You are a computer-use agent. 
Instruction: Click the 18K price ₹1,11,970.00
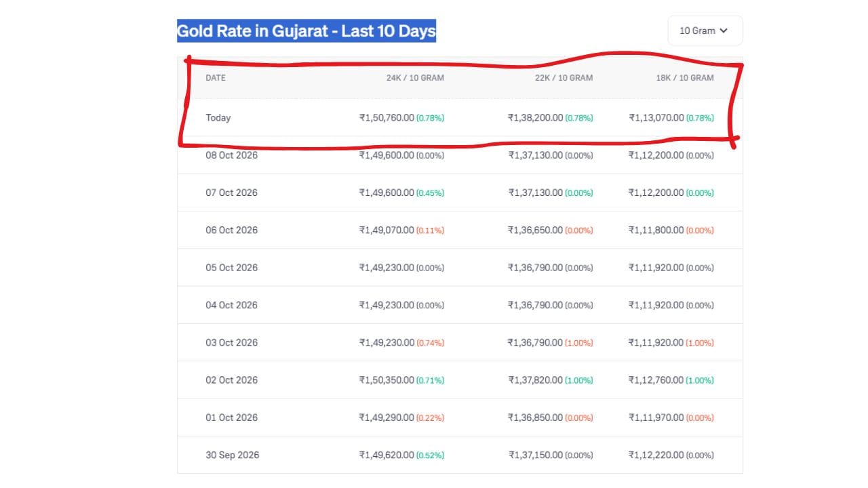tap(656, 418)
